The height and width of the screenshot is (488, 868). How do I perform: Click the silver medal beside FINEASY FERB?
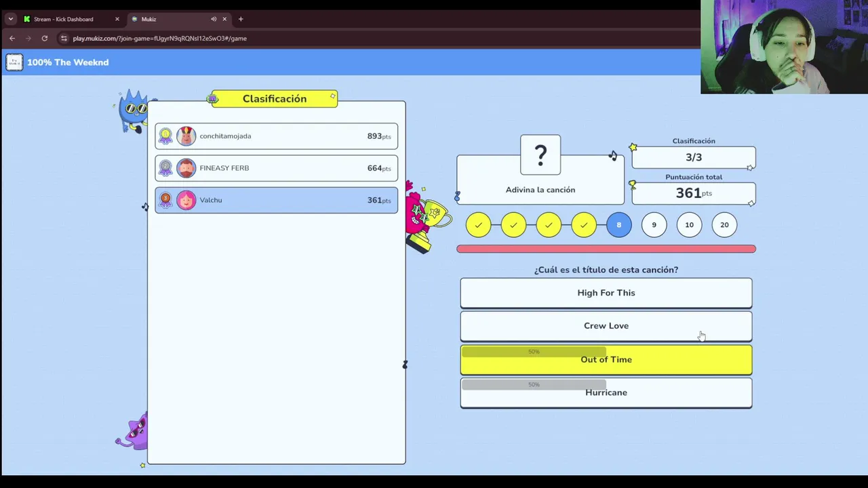click(165, 168)
